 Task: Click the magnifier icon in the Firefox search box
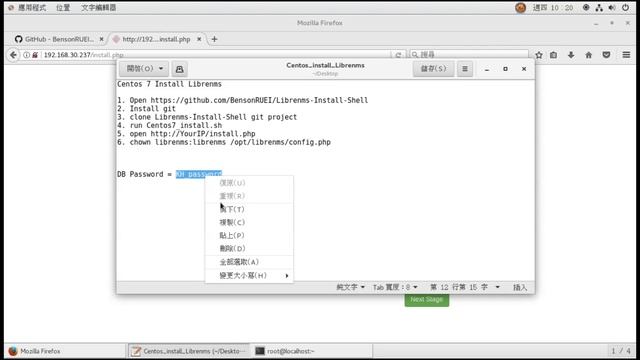415,55
